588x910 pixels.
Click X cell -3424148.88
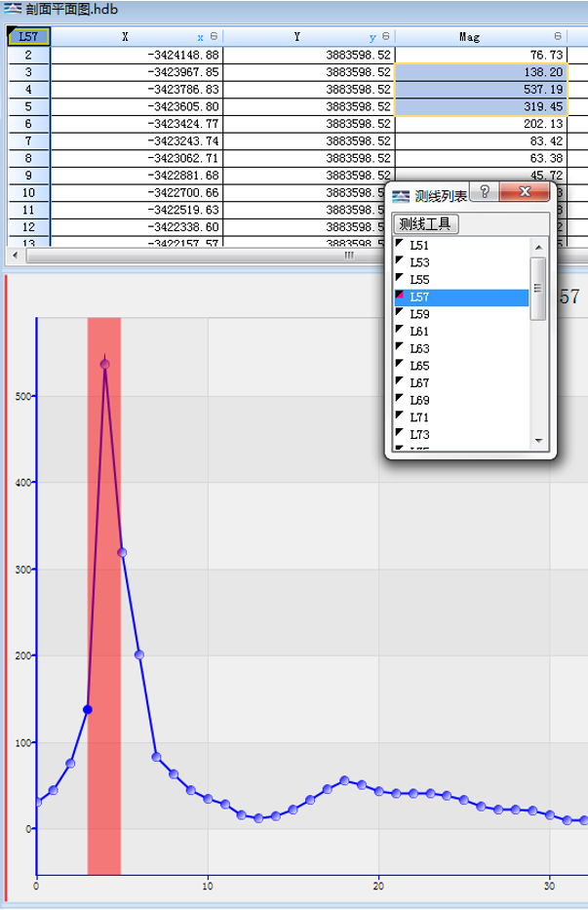point(137,56)
